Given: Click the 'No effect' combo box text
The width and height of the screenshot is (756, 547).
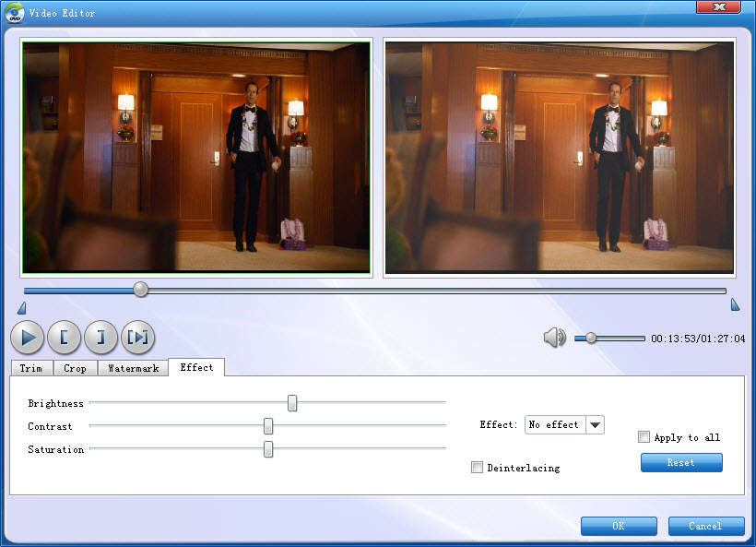Looking at the screenshot, I should click(553, 425).
